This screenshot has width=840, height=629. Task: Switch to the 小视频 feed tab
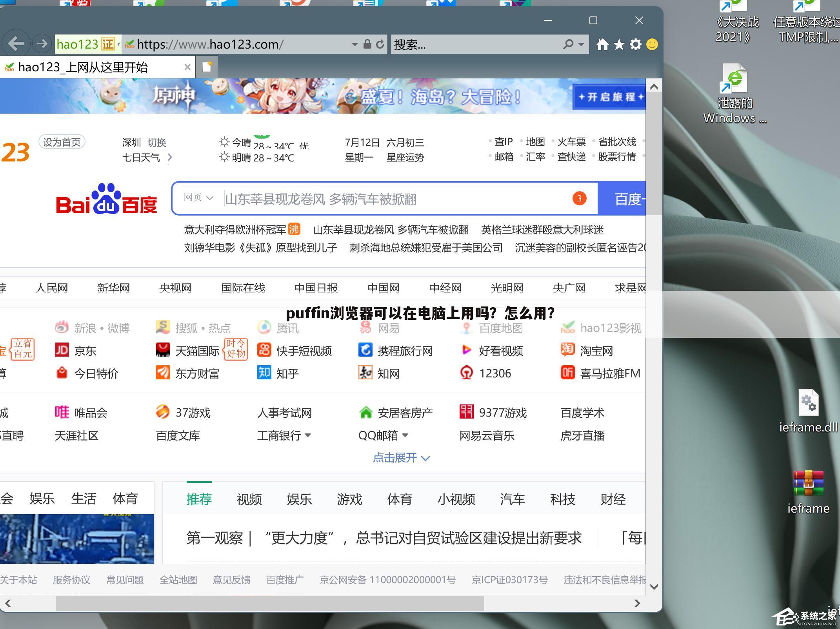tap(456, 499)
